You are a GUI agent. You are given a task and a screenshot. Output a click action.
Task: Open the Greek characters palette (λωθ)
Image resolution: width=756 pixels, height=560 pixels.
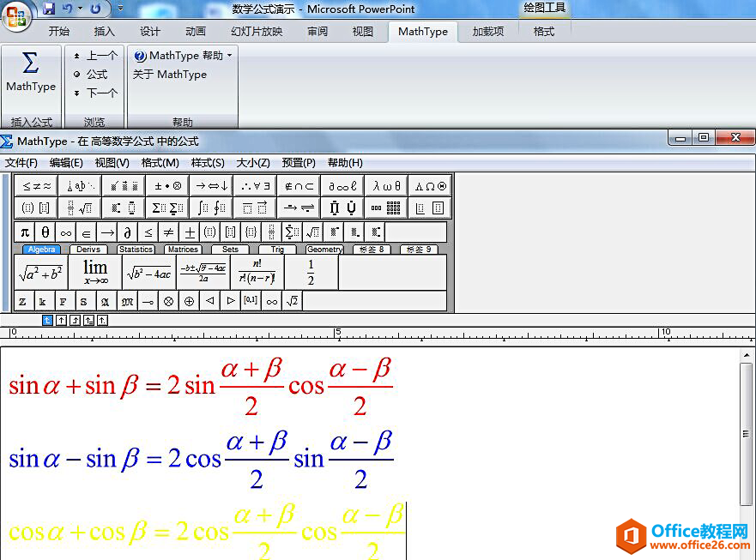pos(384,184)
